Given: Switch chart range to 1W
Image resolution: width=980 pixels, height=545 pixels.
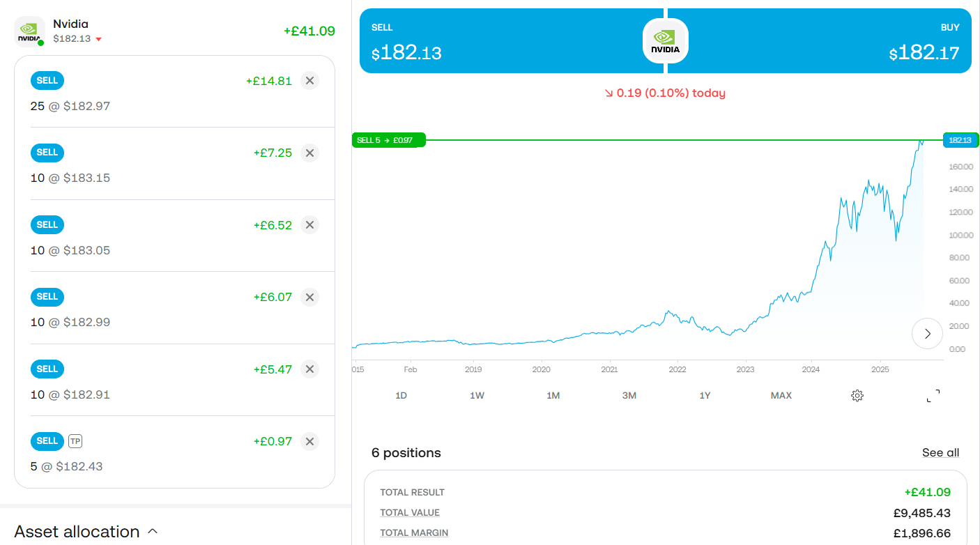Looking at the screenshot, I should tap(477, 396).
